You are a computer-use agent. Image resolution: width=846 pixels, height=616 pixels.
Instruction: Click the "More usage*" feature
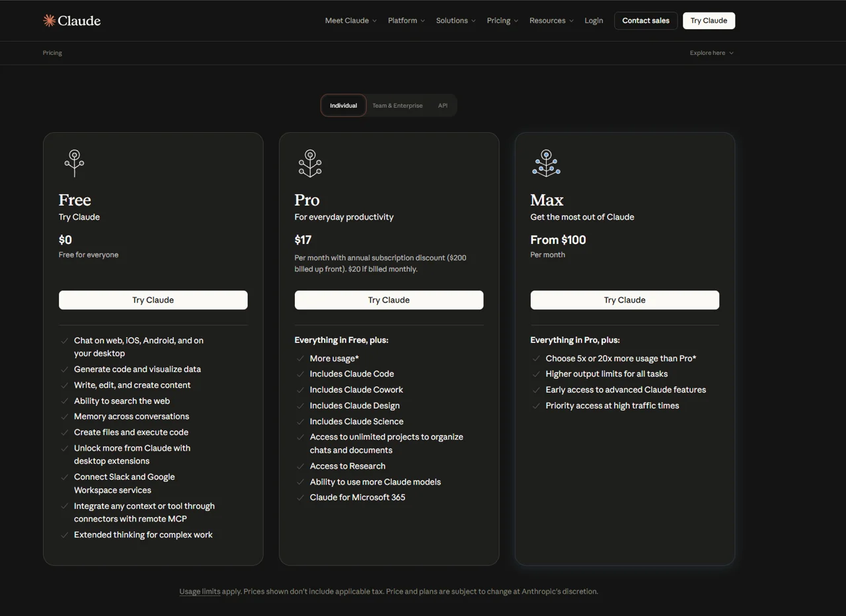[334, 358]
